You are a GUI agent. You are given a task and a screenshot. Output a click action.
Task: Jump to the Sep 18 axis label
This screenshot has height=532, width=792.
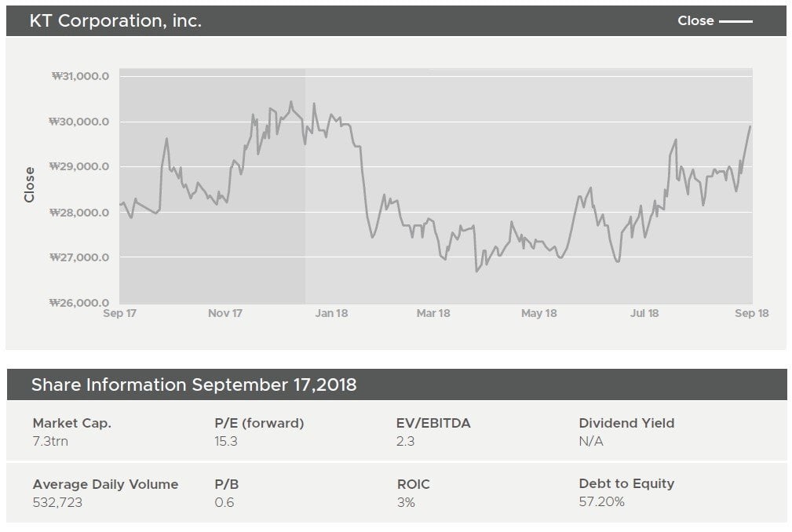751,313
